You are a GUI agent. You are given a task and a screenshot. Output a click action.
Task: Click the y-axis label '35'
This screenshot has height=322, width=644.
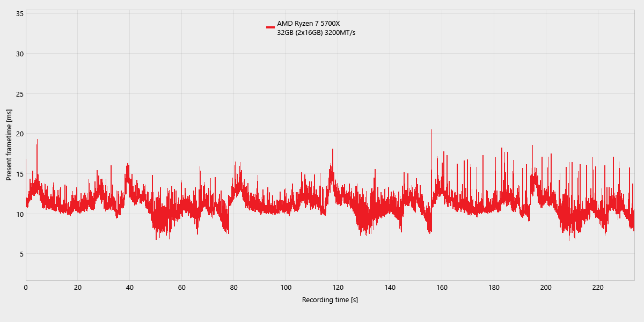(19, 13)
